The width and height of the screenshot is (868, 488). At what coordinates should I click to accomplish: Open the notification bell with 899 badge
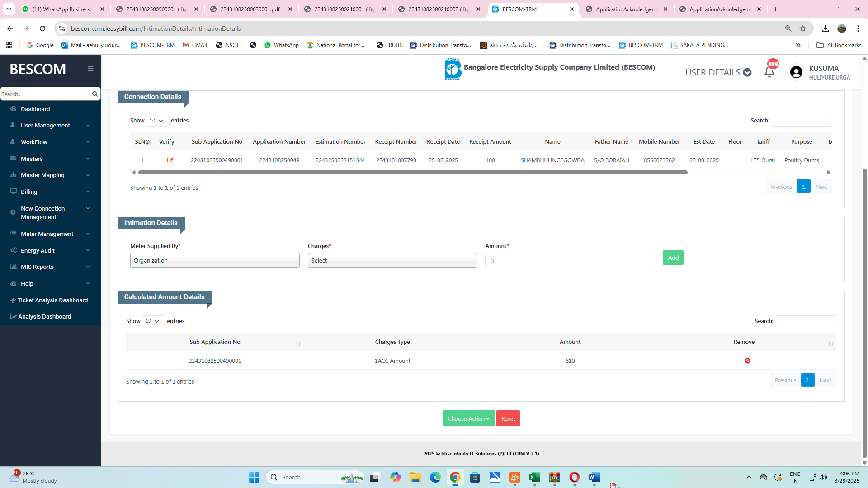pyautogui.click(x=769, y=72)
